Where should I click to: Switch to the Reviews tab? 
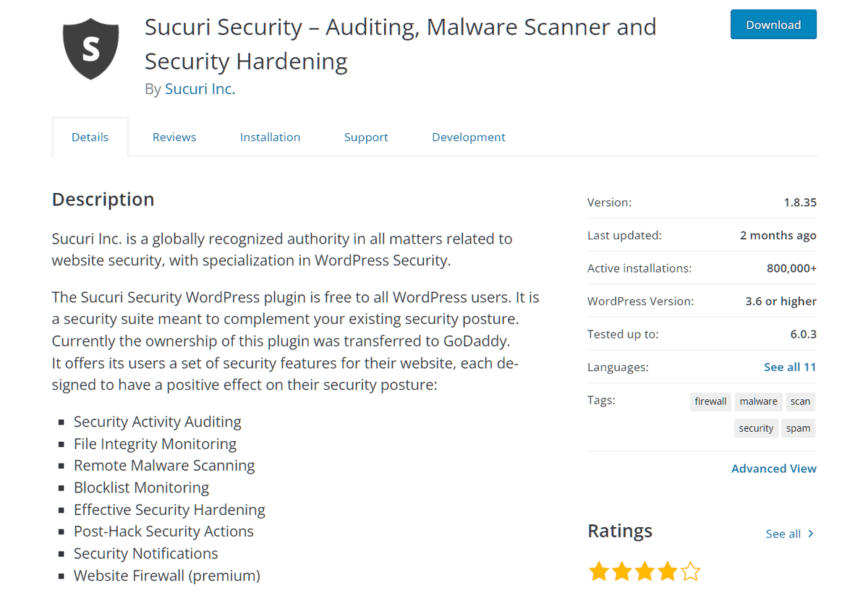(174, 137)
